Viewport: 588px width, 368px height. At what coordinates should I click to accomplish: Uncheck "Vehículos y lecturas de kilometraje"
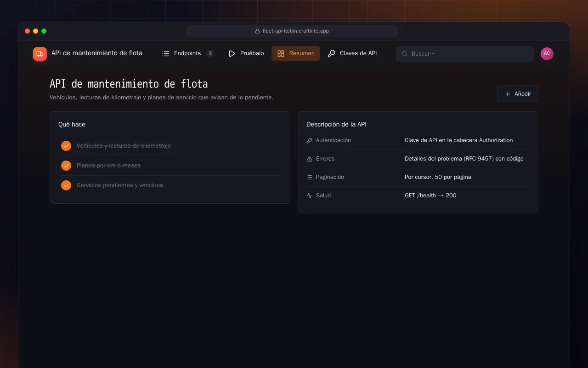[66, 146]
